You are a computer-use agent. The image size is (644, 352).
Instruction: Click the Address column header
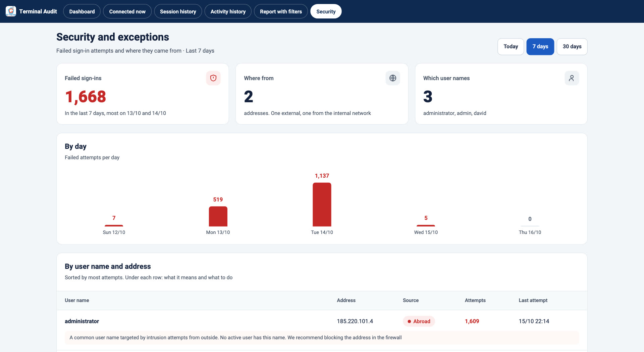(346, 300)
